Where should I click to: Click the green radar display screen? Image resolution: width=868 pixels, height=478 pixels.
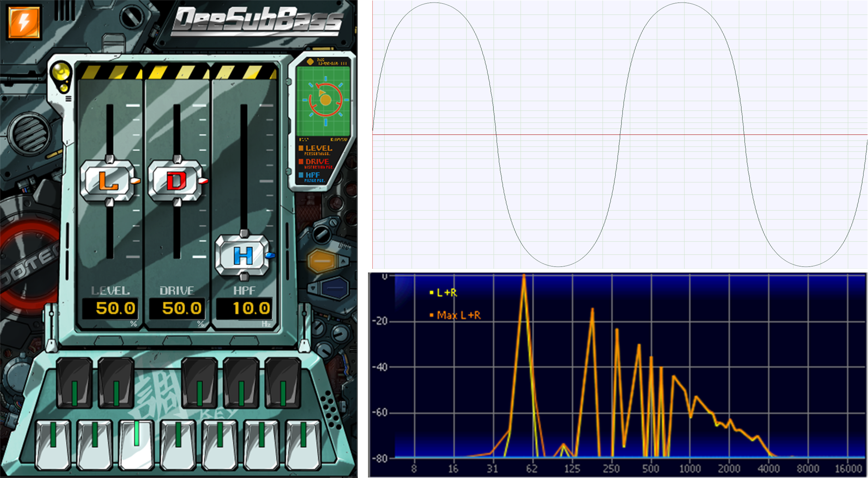coord(324,101)
